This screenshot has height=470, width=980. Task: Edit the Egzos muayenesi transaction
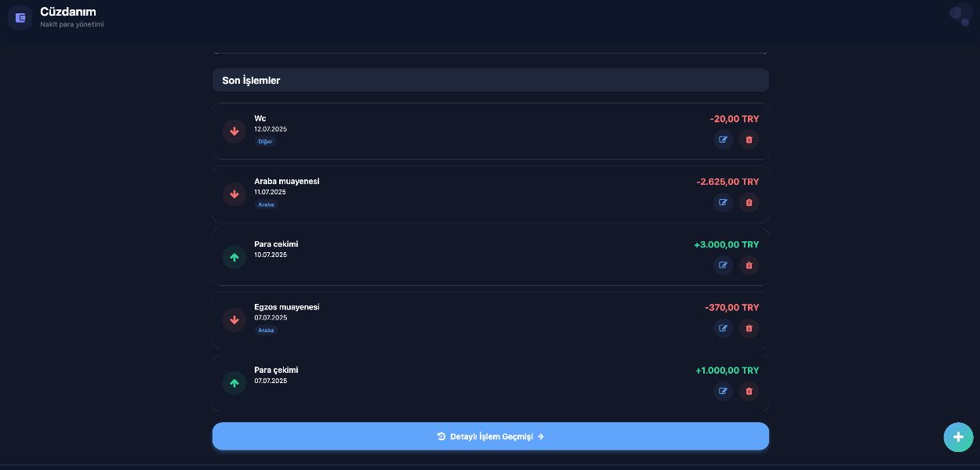click(723, 328)
